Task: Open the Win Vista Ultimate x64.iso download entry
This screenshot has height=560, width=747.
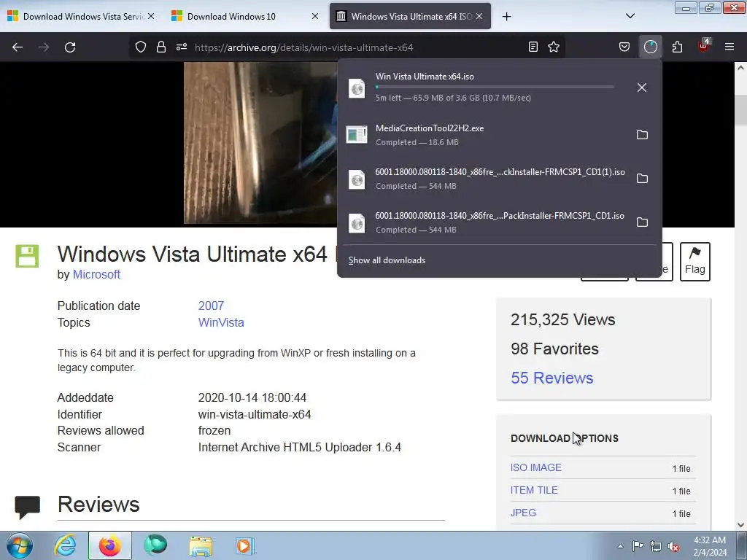Action: [486, 87]
